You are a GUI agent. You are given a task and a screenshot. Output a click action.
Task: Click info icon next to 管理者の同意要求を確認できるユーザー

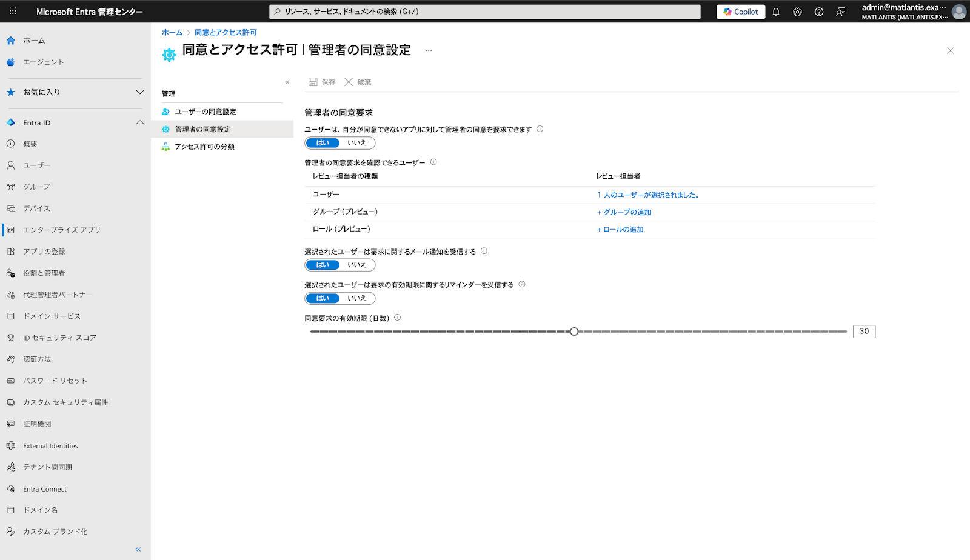(433, 162)
